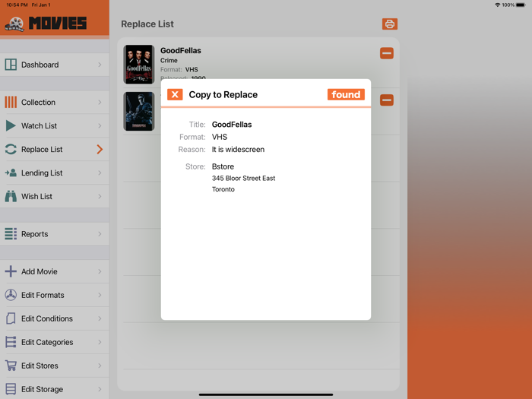
Task: Click the Replace List refresh icon
Action: click(11, 149)
